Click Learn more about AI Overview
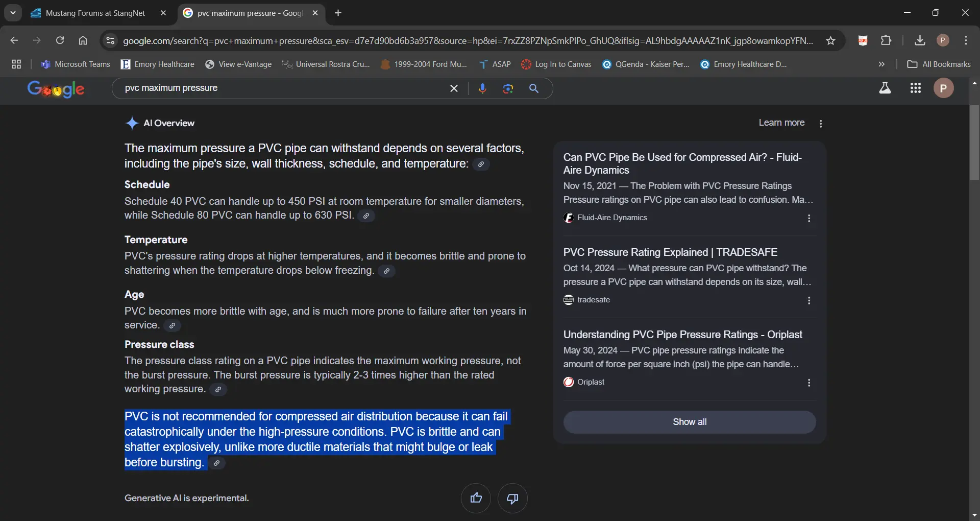 point(781,123)
